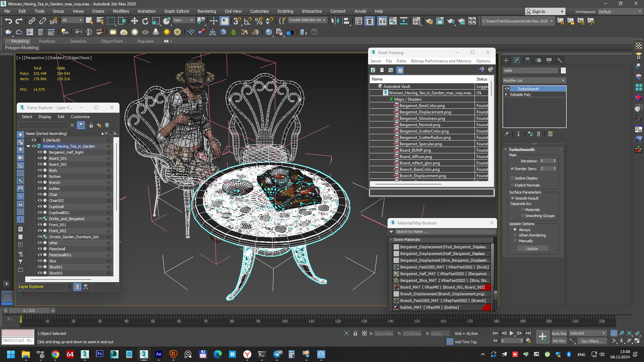Click the object color swatch beside table name
Viewport: 644px width, 362px height.
pyautogui.click(x=563, y=70)
